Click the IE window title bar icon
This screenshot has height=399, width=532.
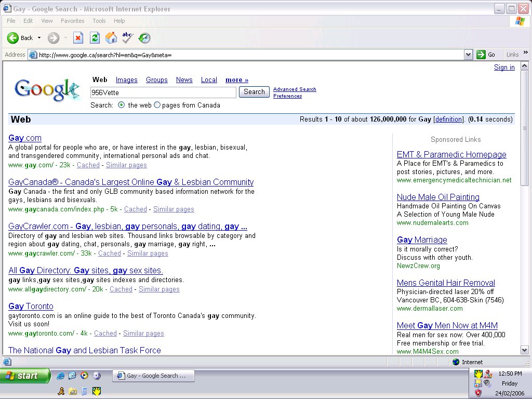[x=7, y=8]
